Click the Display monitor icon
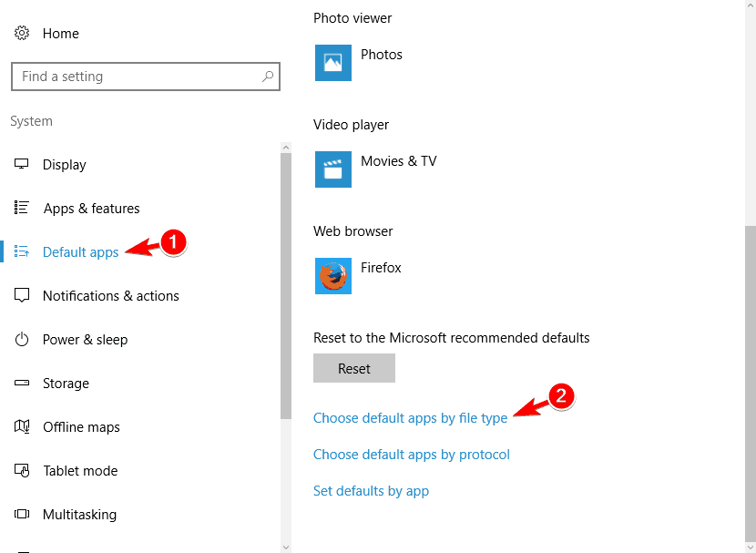The width and height of the screenshot is (756, 553). [22, 164]
